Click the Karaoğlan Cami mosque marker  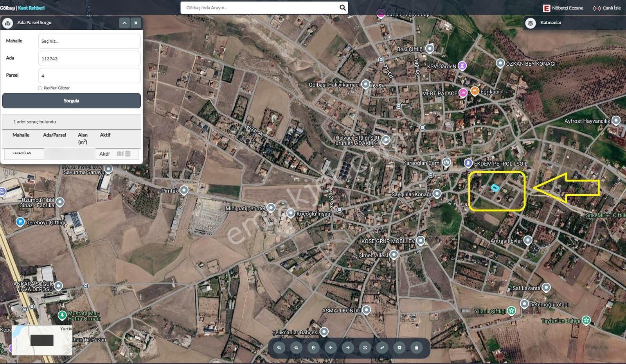[446, 162]
